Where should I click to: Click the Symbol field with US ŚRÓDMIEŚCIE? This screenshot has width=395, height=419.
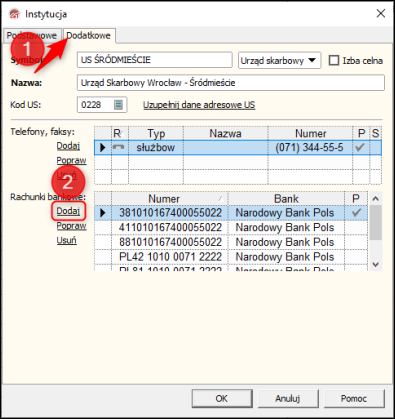click(155, 60)
